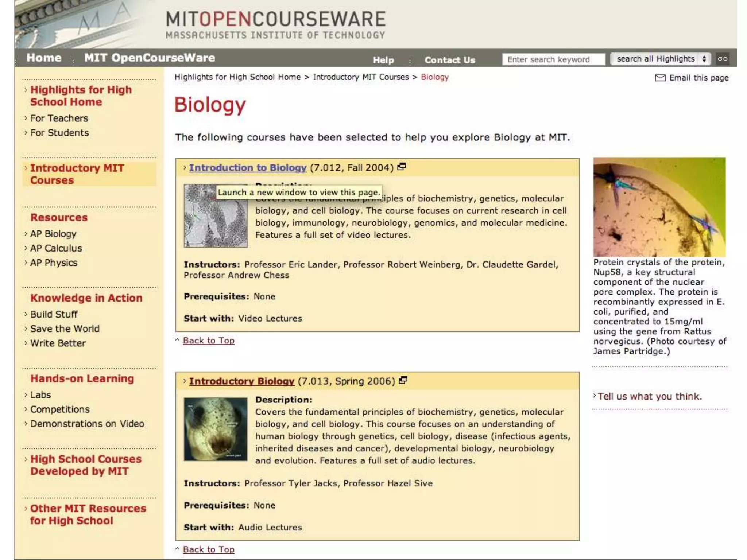
Task: Open the Contact Us menu item
Action: [449, 60]
